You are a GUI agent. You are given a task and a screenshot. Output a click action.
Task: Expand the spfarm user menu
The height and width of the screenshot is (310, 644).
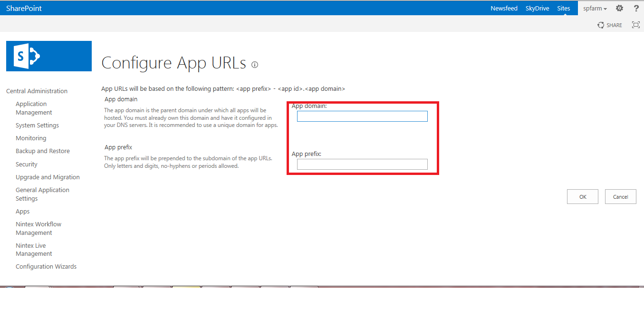point(595,9)
